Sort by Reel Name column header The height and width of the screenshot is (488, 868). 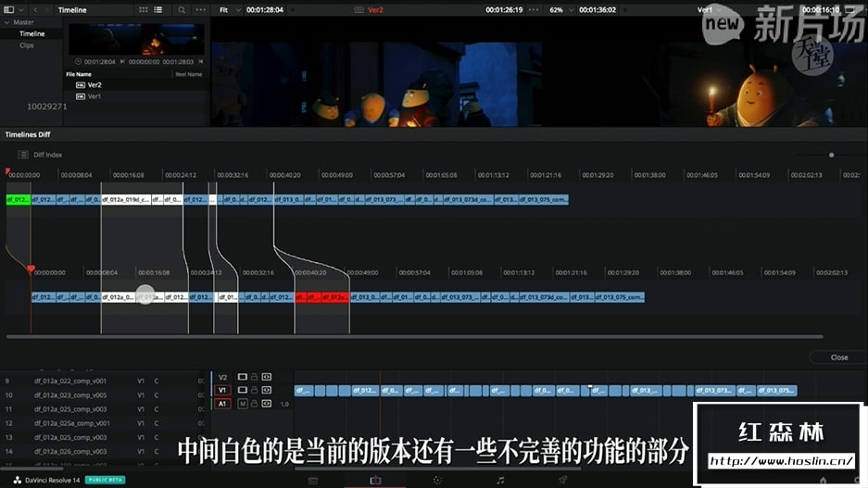(188, 74)
